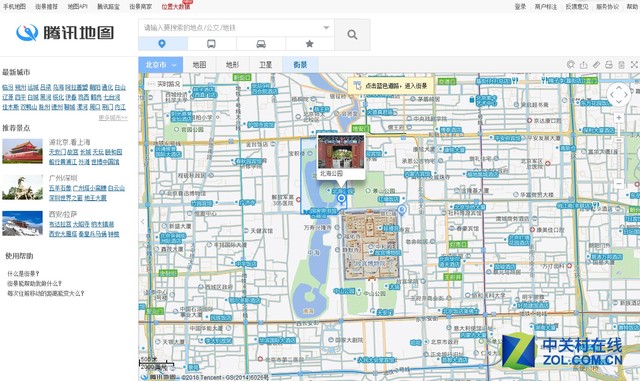
Task: Click the share map icon
Action: tap(584, 65)
